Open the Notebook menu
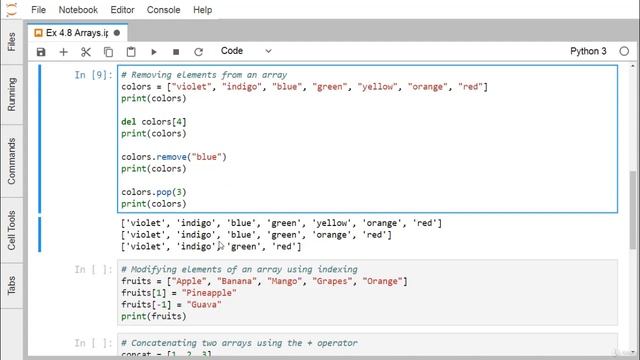Image resolution: width=640 pixels, height=360 pixels. [x=78, y=10]
